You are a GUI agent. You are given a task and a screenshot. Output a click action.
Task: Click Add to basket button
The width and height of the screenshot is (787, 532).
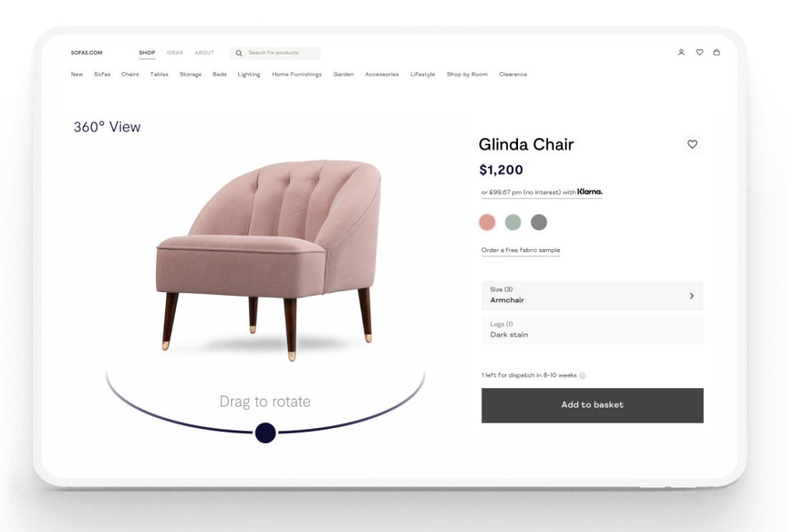point(593,405)
